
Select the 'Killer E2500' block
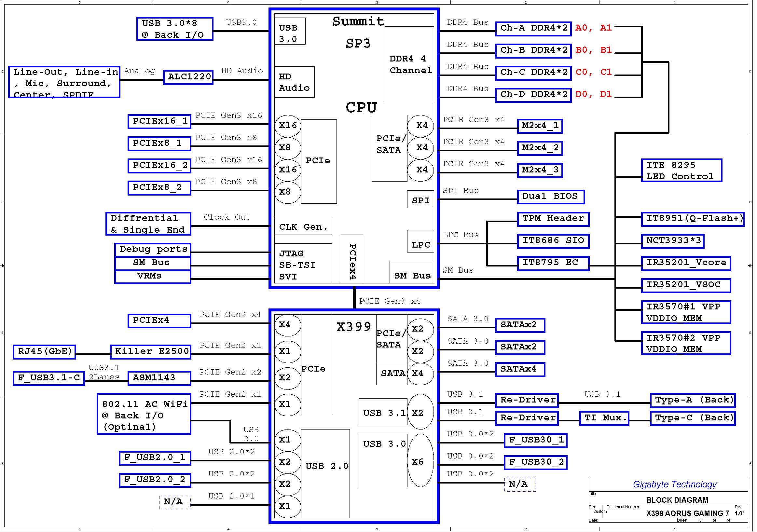pos(151,352)
